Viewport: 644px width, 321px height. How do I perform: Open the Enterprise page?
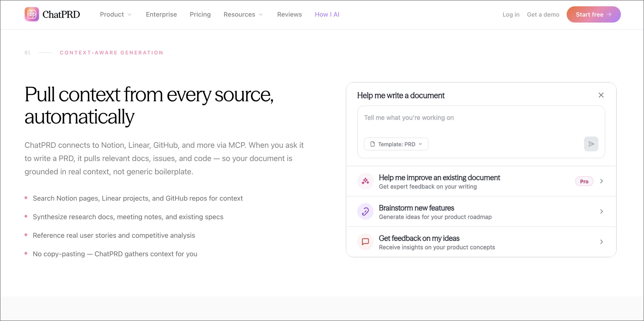click(x=161, y=15)
